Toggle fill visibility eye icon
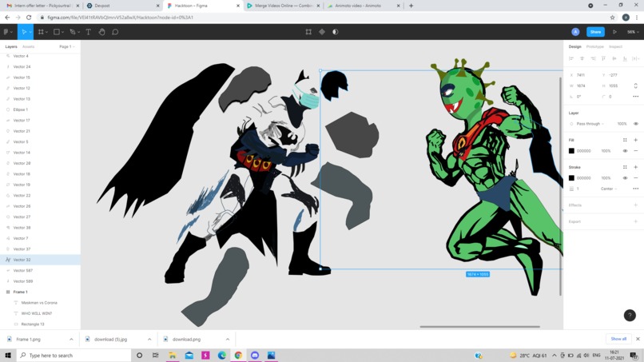This screenshot has width=644, height=362. [625, 151]
